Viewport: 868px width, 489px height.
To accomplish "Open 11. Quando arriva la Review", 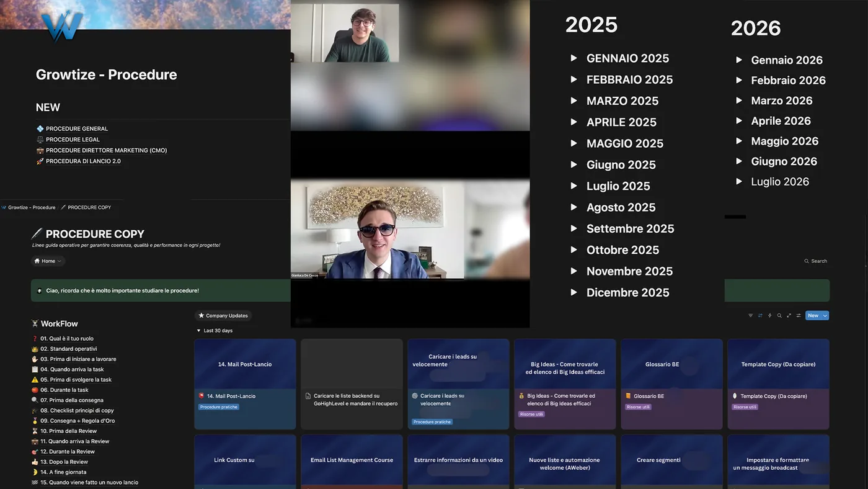I will point(70,442).
